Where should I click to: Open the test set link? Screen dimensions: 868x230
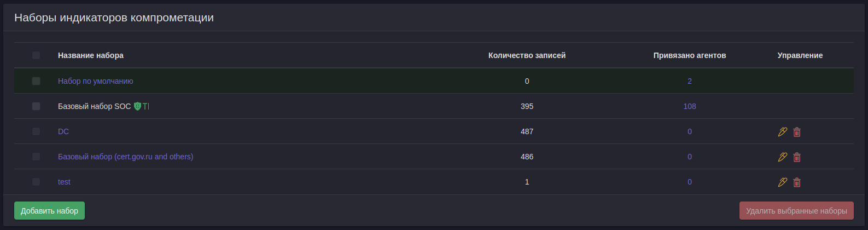coord(64,182)
